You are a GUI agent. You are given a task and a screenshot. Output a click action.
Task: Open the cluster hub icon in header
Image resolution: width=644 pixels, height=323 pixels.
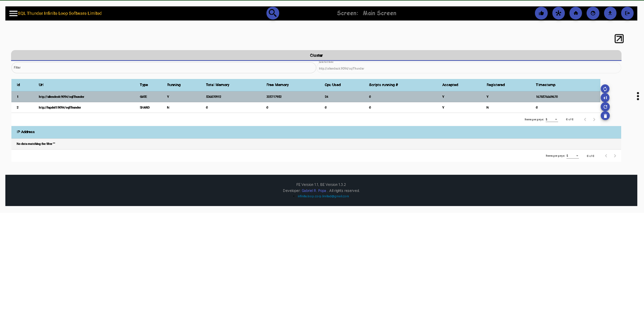[559, 13]
